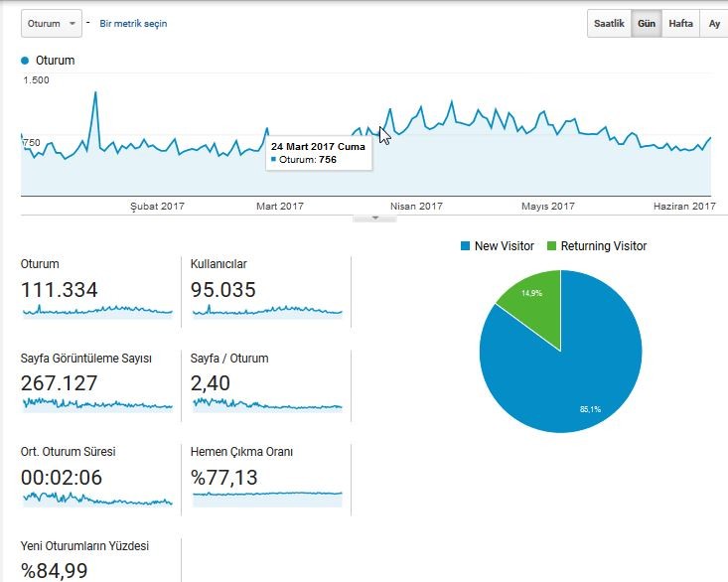Click the green Returning Visitor legend swatch
728x582 pixels.
point(551,246)
